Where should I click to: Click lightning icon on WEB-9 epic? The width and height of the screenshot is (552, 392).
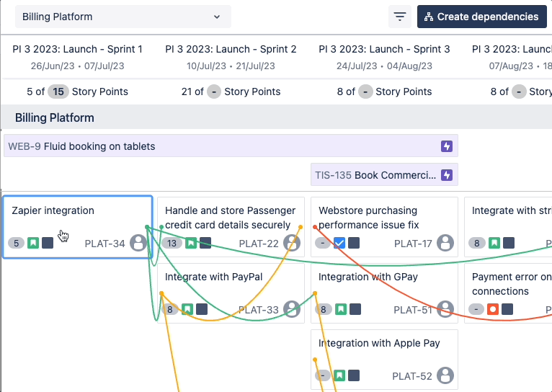coord(447,146)
